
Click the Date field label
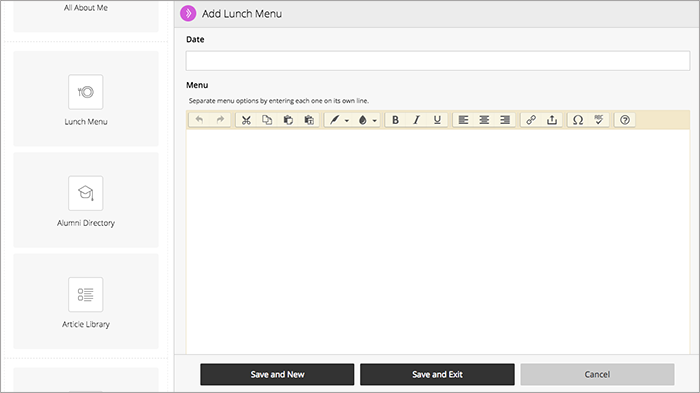click(x=195, y=39)
